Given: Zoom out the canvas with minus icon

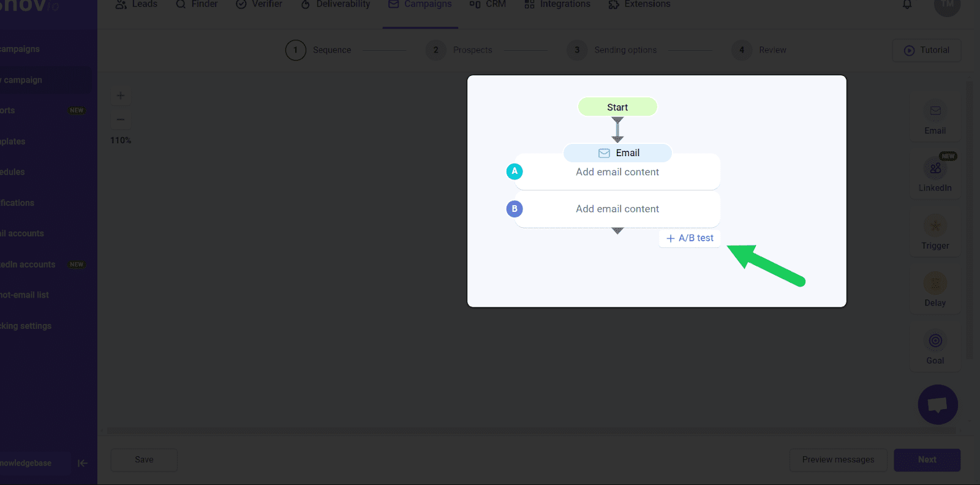Looking at the screenshot, I should (121, 119).
